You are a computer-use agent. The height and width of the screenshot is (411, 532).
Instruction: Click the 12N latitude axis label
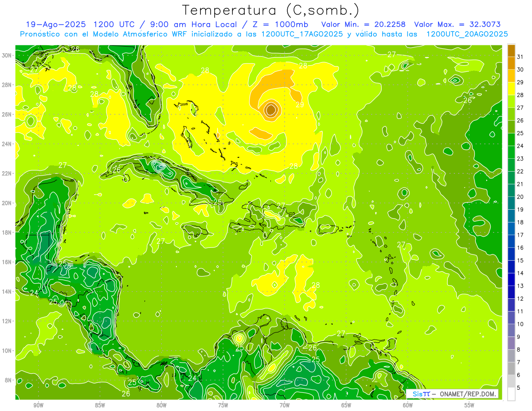7,321
